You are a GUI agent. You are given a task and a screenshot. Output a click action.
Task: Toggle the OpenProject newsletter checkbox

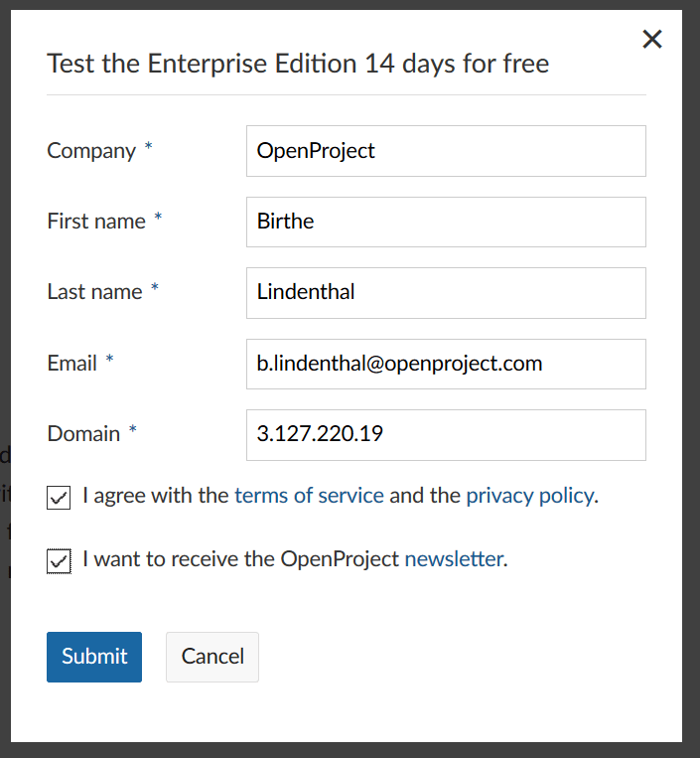pos(59,561)
